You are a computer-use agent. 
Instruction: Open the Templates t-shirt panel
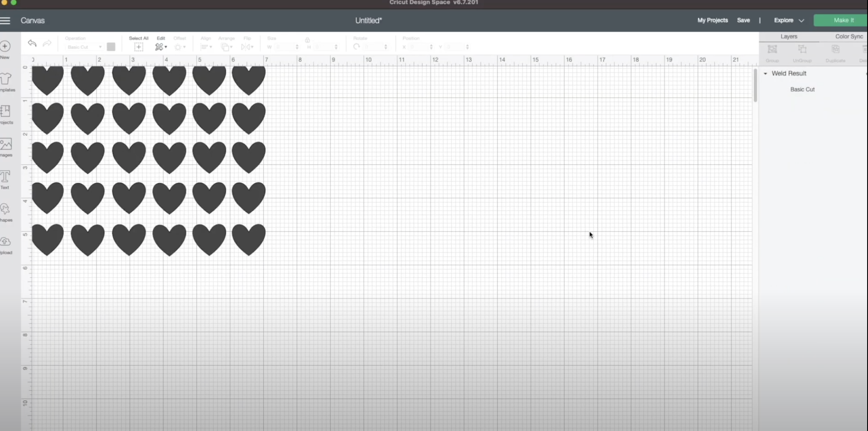pyautogui.click(x=6, y=82)
